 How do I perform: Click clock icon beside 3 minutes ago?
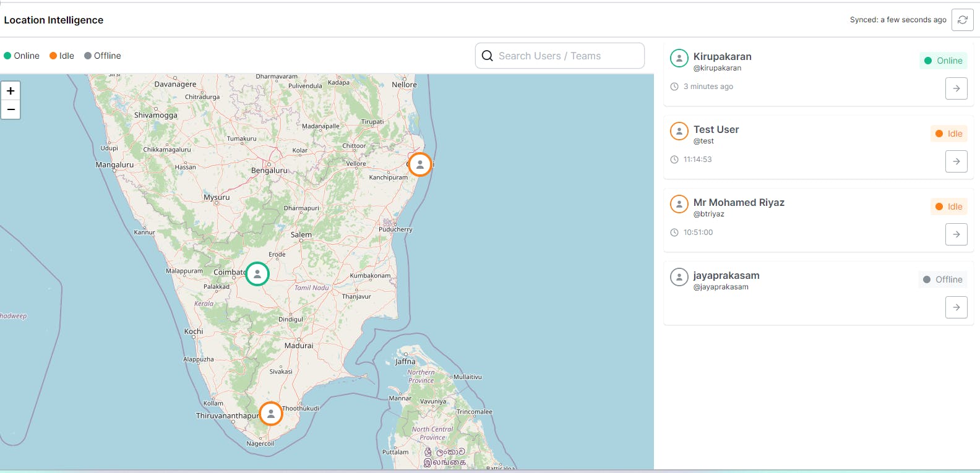[x=674, y=87]
